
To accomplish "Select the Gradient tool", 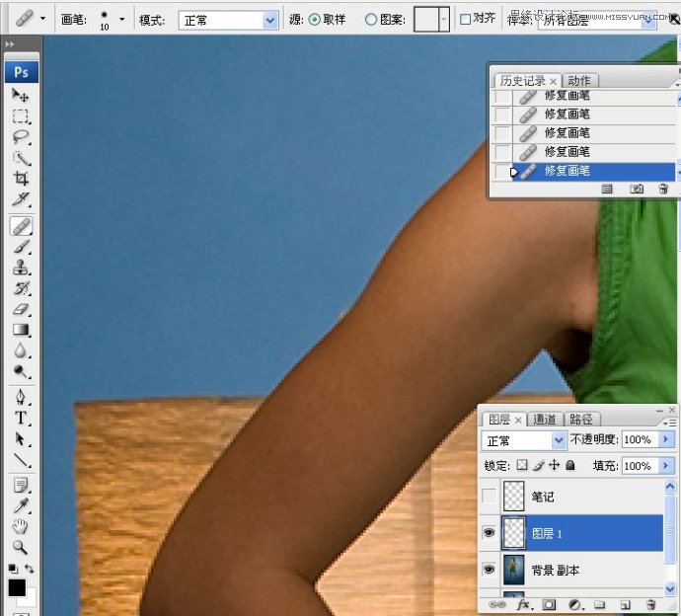I will tap(20, 330).
